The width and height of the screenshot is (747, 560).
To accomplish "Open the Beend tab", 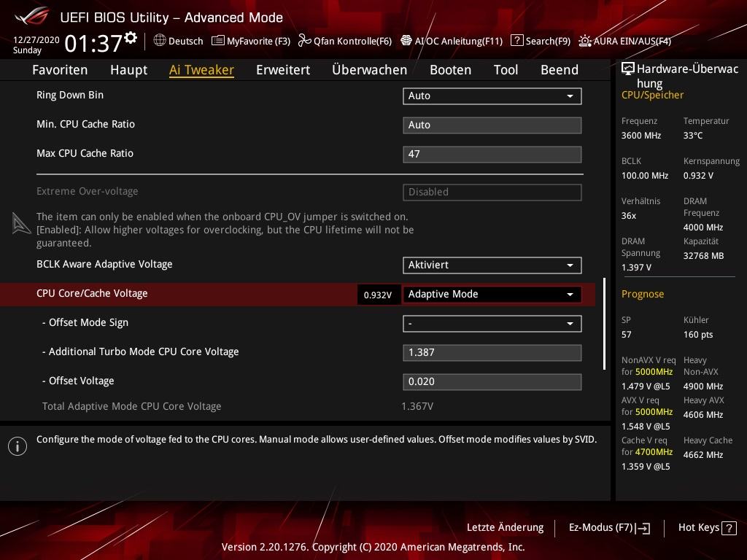I will [560, 70].
